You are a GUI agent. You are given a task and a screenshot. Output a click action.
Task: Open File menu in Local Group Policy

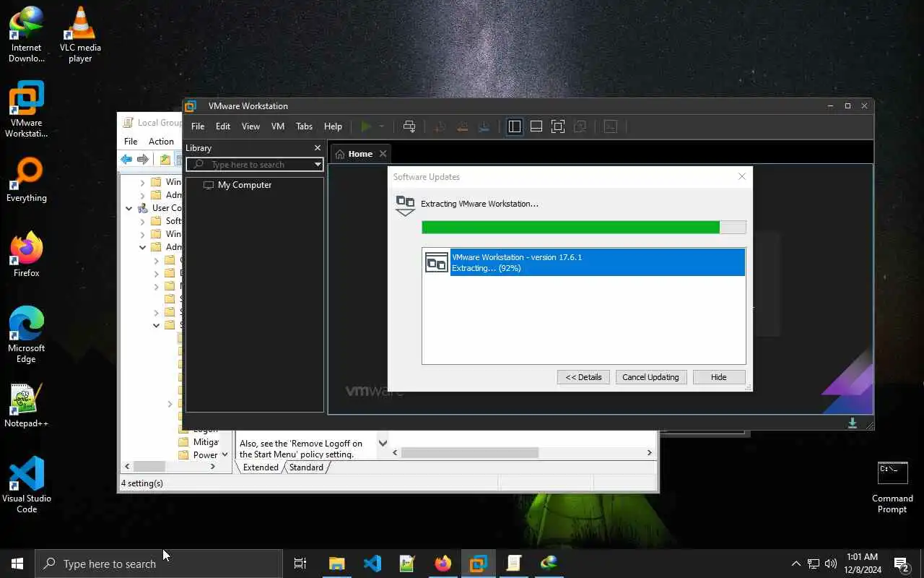point(131,142)
